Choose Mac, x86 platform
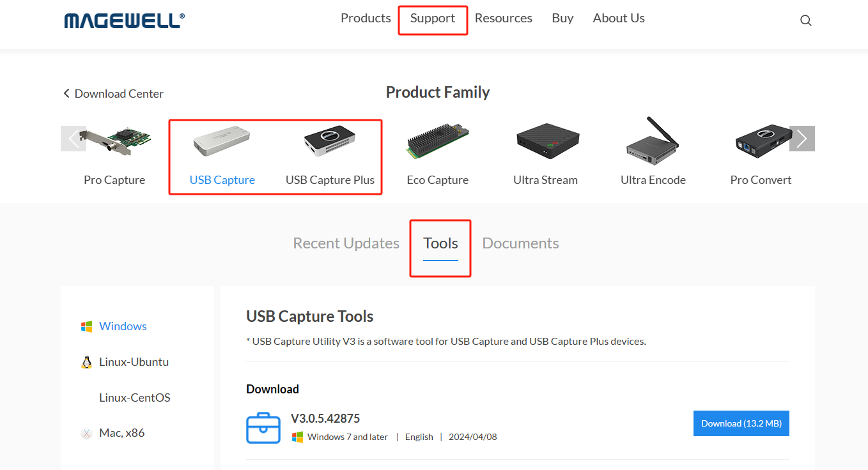Viewport: 868px width, 470px height. click(121, 433)
